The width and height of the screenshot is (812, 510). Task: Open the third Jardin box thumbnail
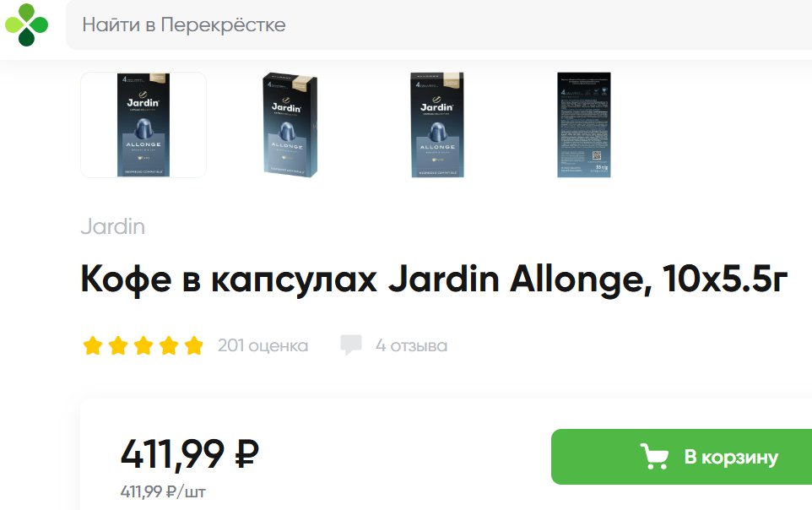pos(437,125)
